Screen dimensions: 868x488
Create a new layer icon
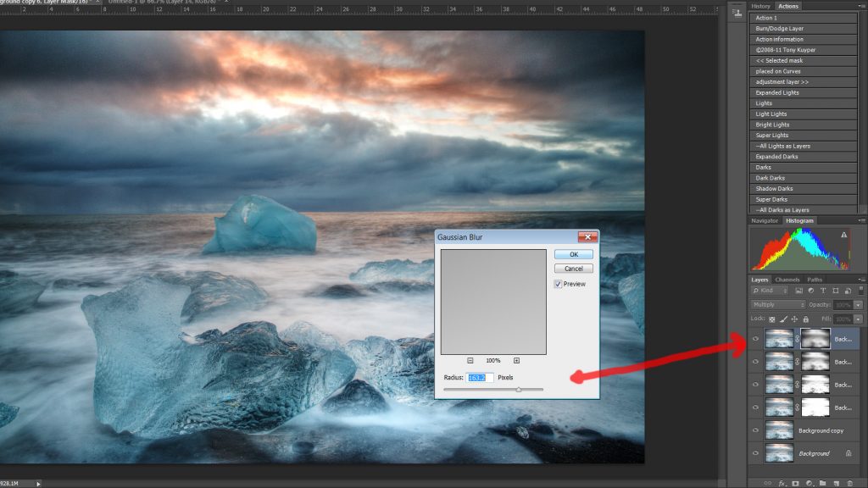coord(836,483)
